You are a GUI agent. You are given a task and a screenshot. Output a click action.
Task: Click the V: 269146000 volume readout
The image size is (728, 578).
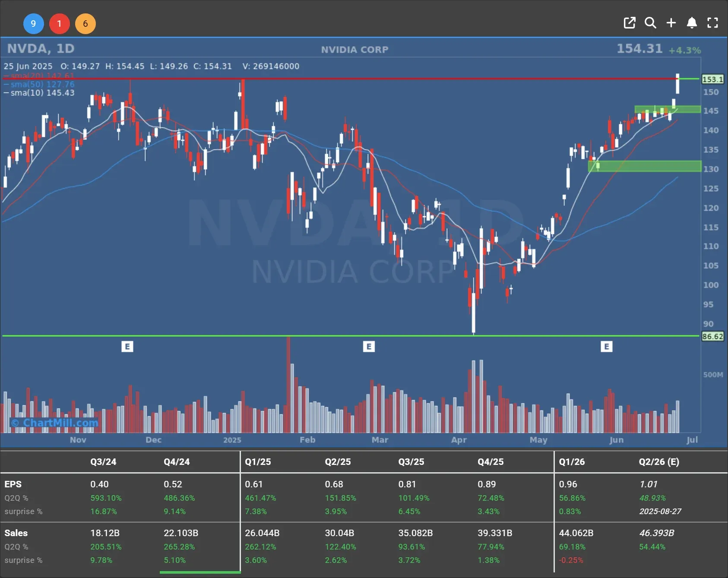(x=271, y=66)
